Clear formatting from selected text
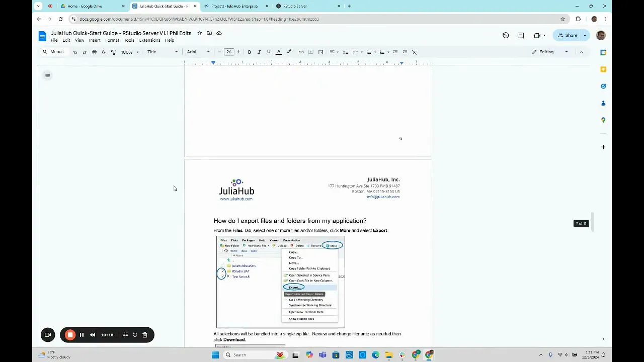The width and height of the screenshot is (644, 362). point(415,52)
